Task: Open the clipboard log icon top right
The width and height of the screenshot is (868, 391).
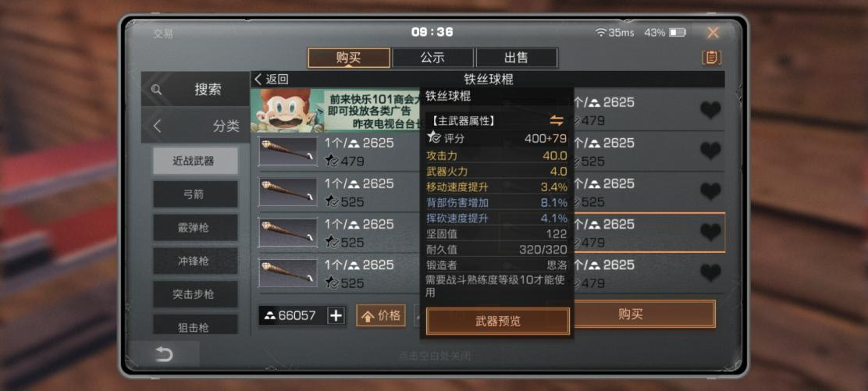Action: pos(711,57)
